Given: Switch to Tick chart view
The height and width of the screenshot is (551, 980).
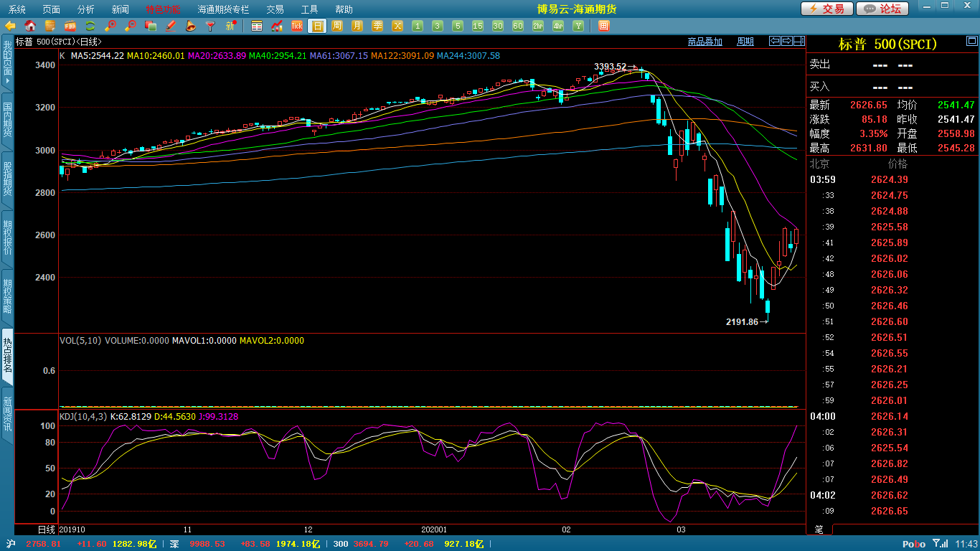Looking at the screenshot, I should click(x=297, y=26).
